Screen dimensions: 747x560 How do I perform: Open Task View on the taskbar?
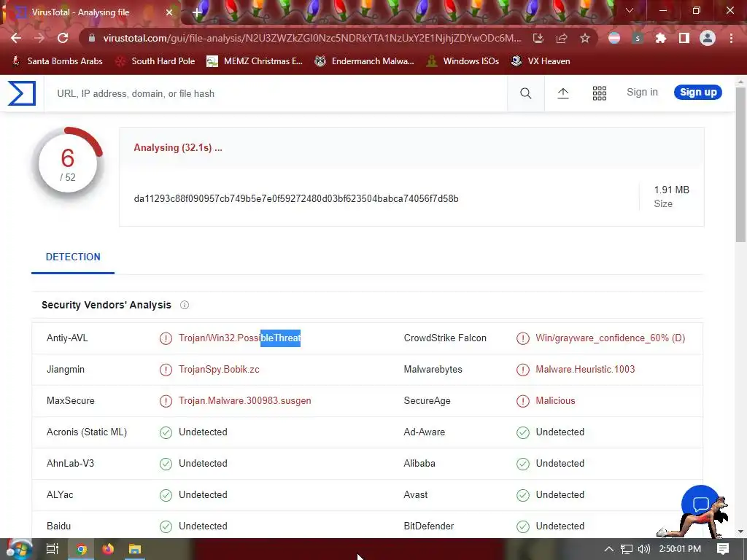point(52,549)
